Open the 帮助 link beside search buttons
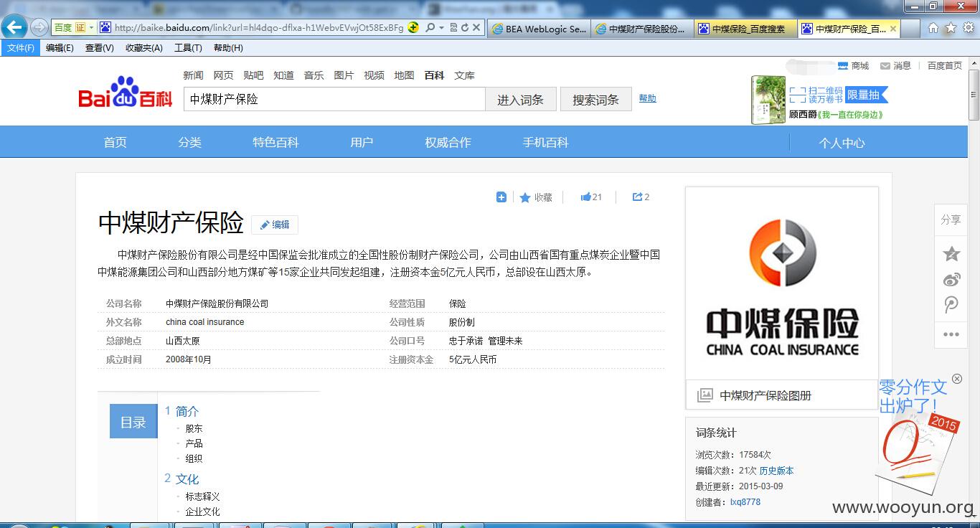This screenshot has width=980, height=528. [647, 98]
